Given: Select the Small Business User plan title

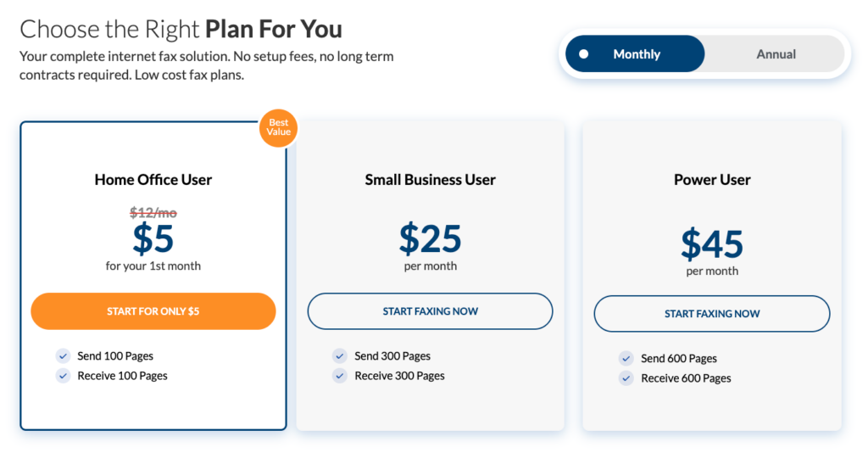Looking at the screenshot, I should click(x=430, y=180).
